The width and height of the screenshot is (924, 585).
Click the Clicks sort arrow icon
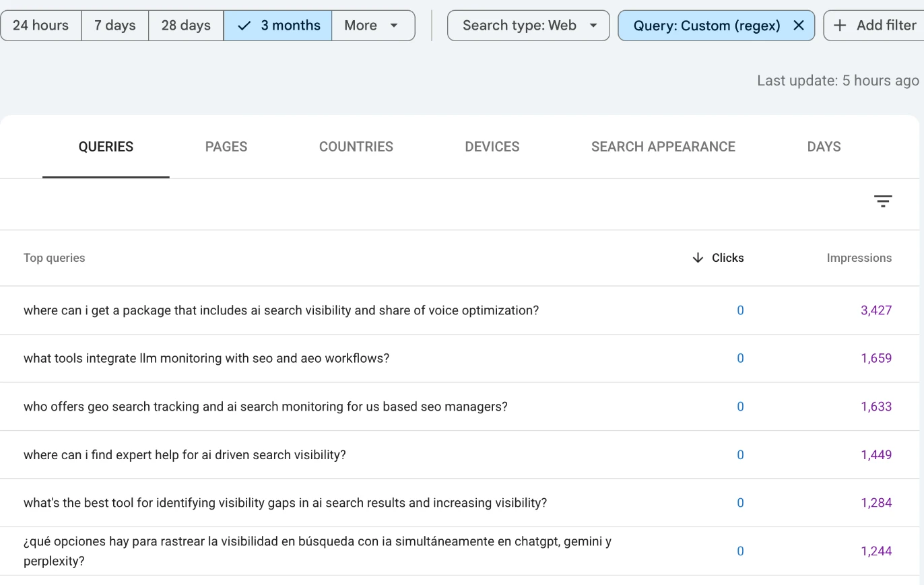(x=698, y=258)
